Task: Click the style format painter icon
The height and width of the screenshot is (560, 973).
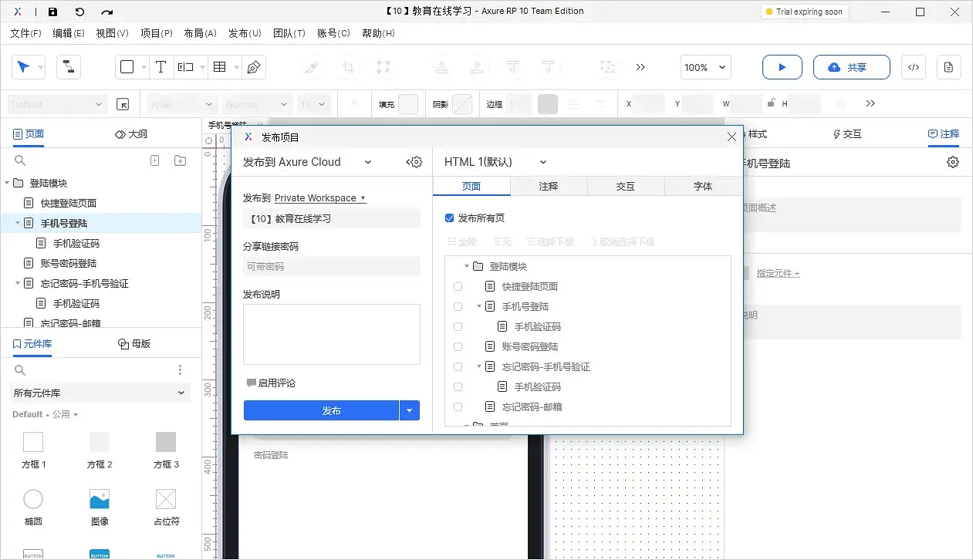Action: point(311,66)
